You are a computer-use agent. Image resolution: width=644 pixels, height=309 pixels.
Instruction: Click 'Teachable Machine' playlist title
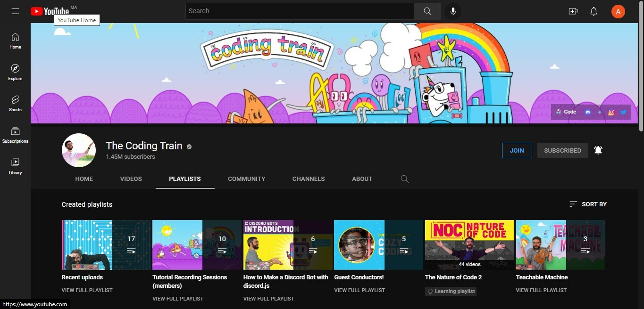(542, 277)
